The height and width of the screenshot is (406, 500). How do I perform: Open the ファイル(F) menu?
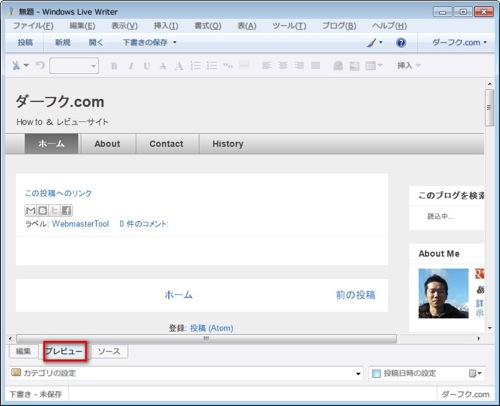click(x=33, y=26)
